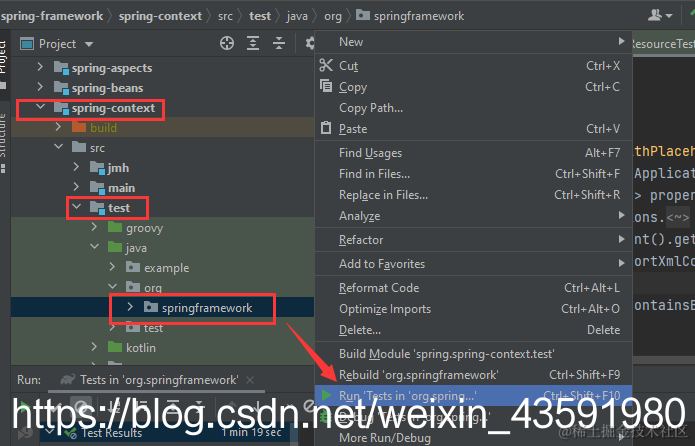Select the build folder tree item
This screenshot has width=695, height=446.
tap(103, 128)
